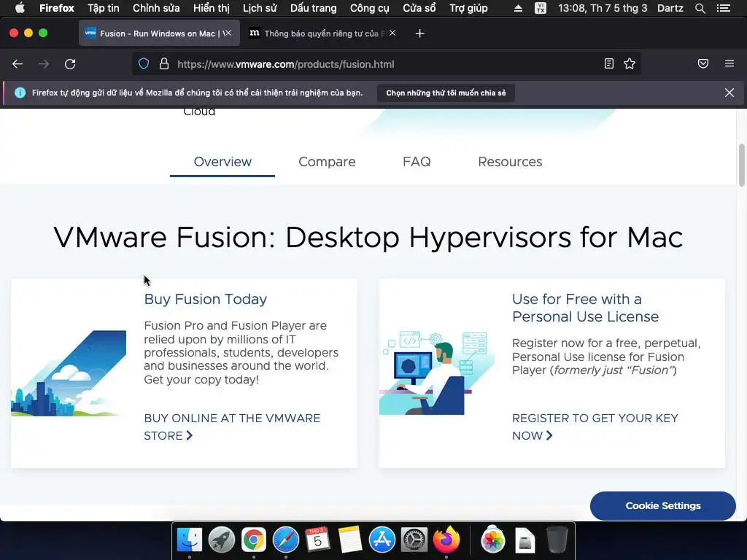Open the Lịch sử menu
Viewport: 747px width, 560px height.
point(260,8)
